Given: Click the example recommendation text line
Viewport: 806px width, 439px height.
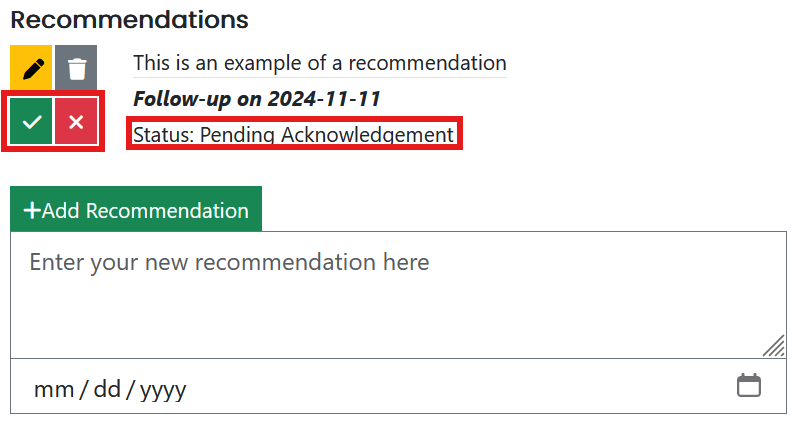Looking at the screenshot, I should point(320,63).
